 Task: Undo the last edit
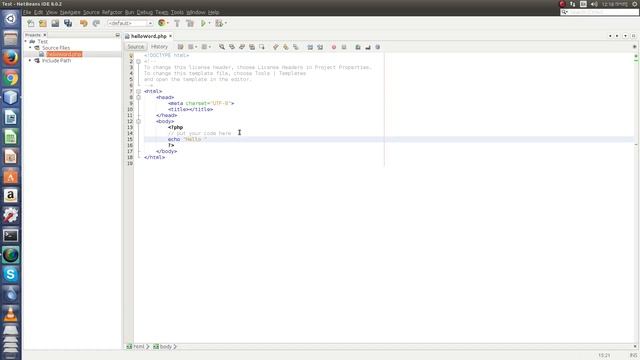coord(84,23)
